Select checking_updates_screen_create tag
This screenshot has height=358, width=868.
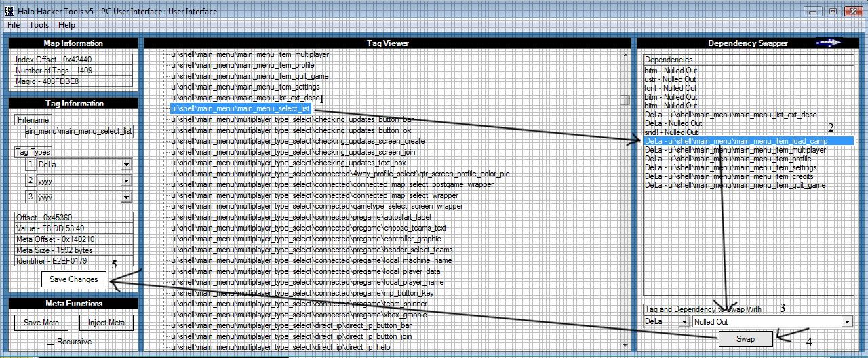click(297, 141)
